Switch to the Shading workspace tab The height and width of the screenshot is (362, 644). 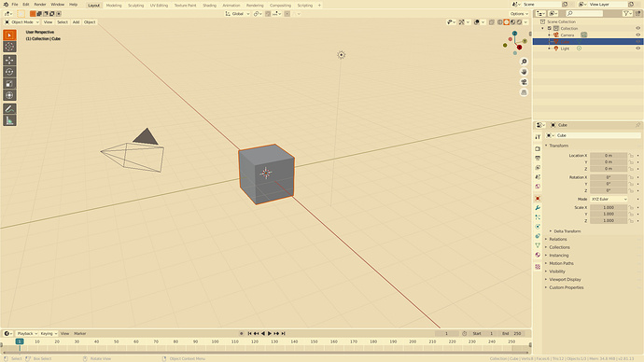pyautogui.click(x=209, y=6)
